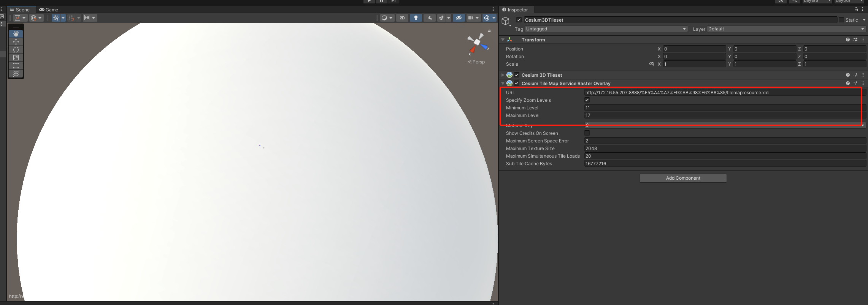The width and height of the screenshot is (868, 305).
Task: Toggle grid visibility in Scene view
Action: pyautogui.click(x=56, y=18)
